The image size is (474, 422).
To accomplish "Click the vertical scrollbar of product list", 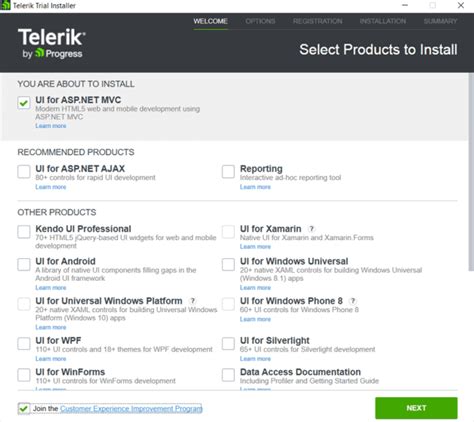I will click(471, 172).
